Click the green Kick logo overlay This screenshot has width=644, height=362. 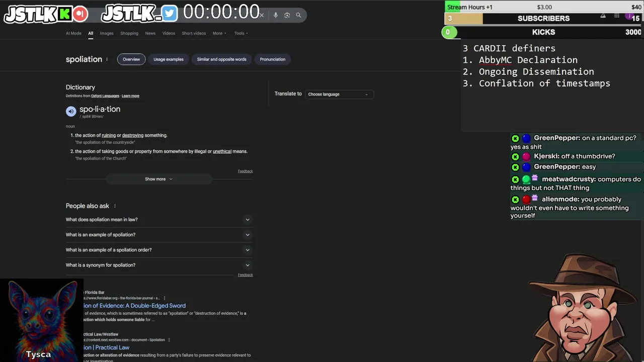click(x=64, y=14)
